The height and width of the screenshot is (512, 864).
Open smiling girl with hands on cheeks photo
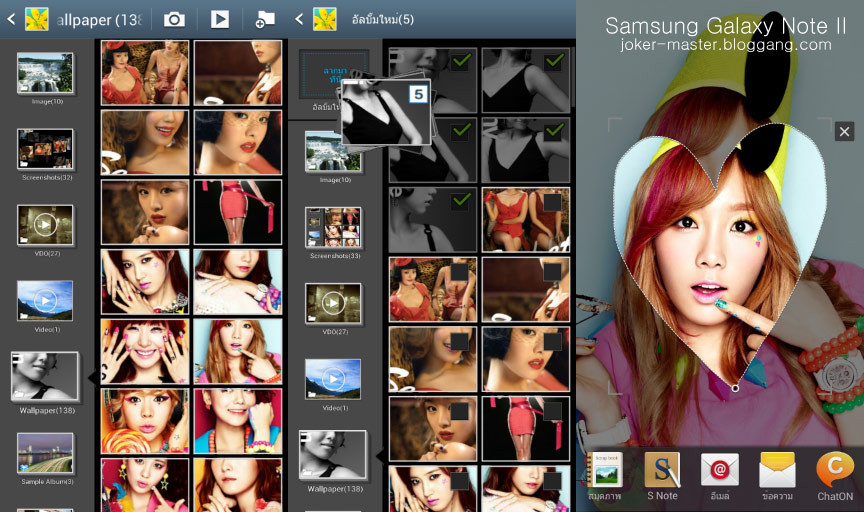[145, 352]
